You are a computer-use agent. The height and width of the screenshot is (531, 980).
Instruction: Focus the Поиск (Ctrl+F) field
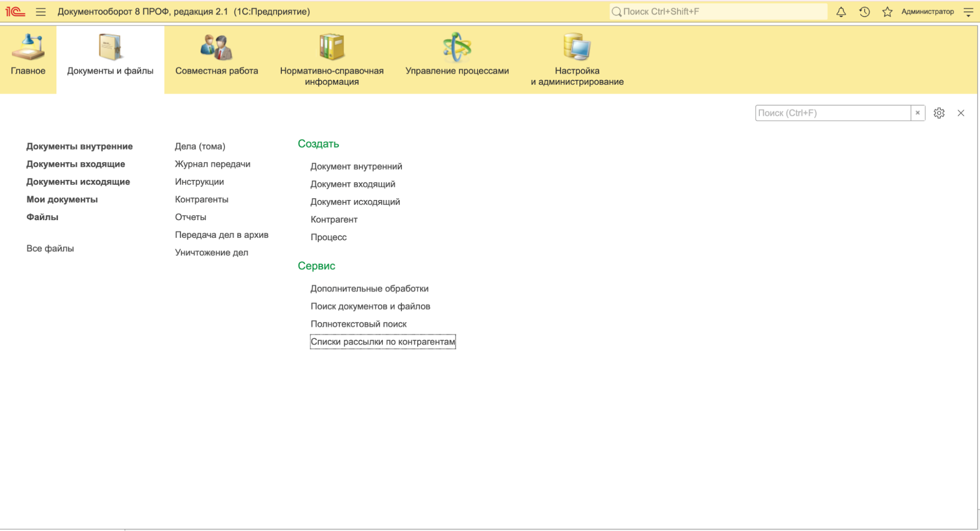(x=832, y=113)
